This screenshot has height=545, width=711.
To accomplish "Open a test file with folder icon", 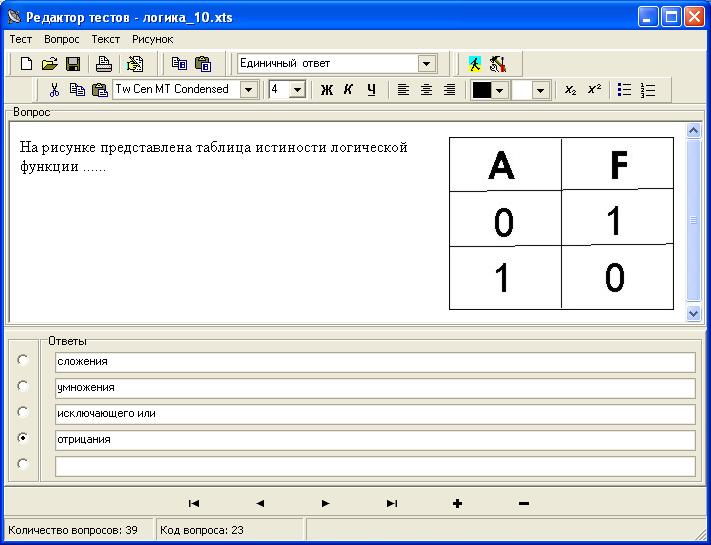I will pyautogui.click(x=50, y=64).
